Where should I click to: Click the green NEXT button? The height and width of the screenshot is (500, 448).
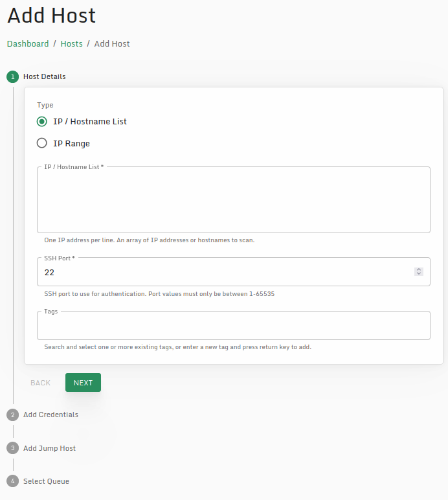click(x=83, y=383)
